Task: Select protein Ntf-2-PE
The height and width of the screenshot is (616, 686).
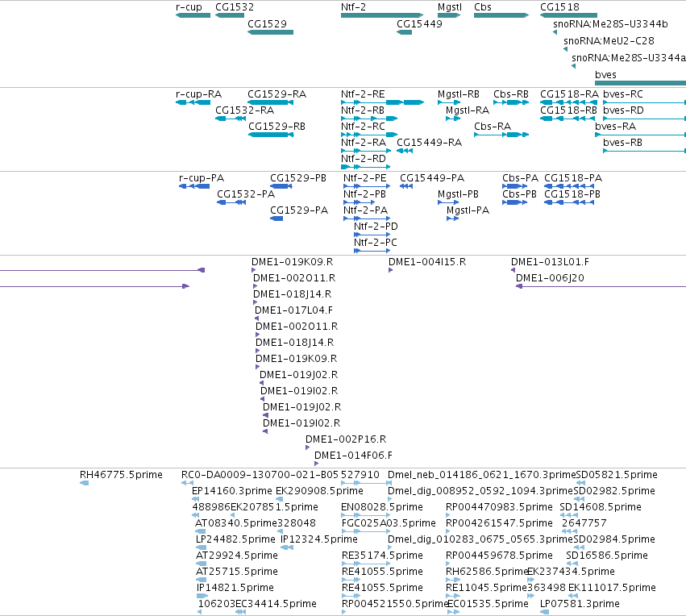Action: pos(367,186)
